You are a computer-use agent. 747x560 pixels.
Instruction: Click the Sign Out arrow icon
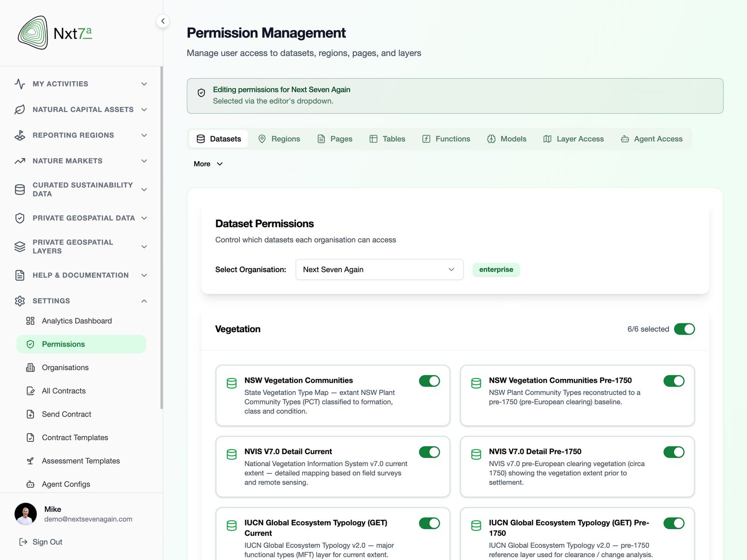23,542
